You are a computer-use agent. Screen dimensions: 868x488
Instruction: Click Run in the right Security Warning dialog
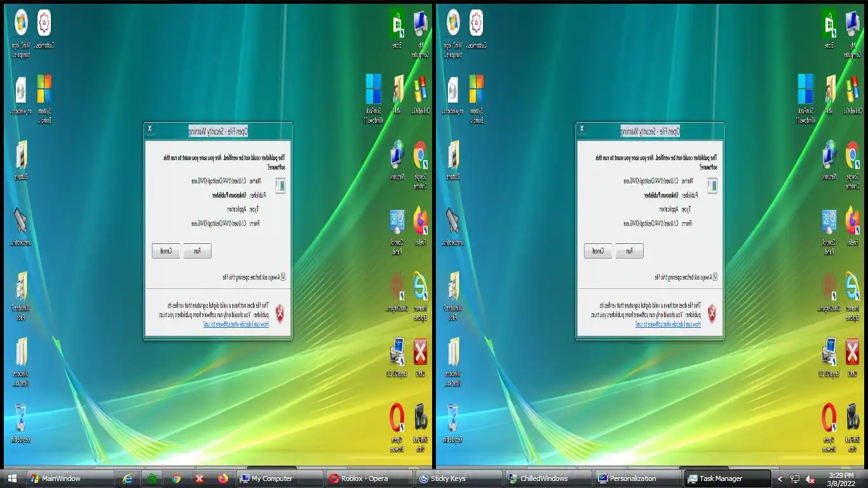629,251
